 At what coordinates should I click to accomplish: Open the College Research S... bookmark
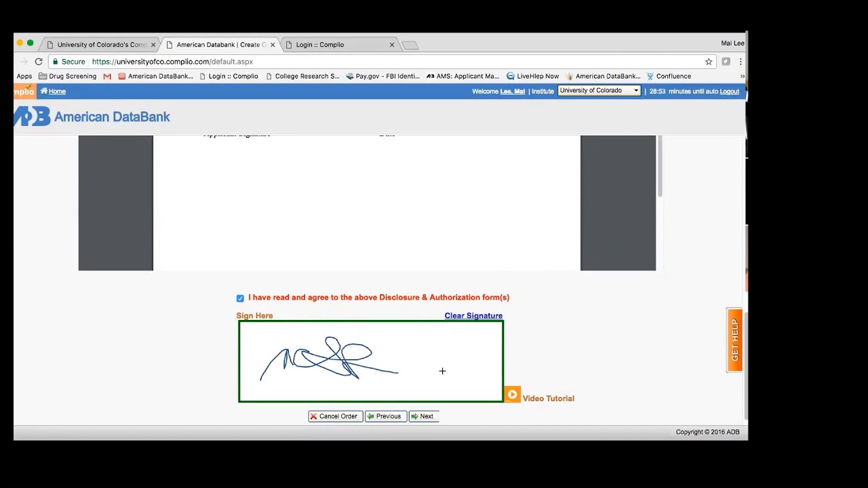tap(302, 77)
